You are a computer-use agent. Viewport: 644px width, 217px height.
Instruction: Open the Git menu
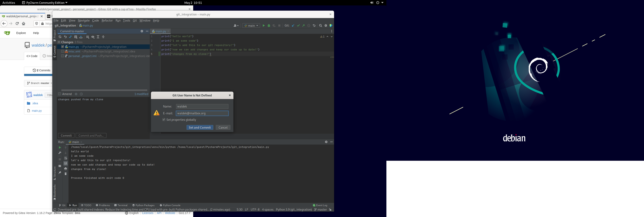(135, 20)
